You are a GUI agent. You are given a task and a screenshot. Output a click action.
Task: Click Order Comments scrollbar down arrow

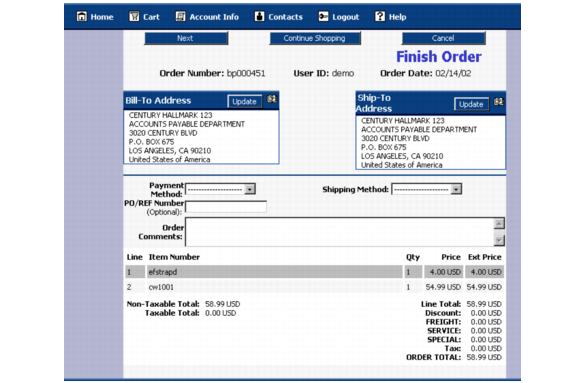pyautogui.click(x=499, y=241)
